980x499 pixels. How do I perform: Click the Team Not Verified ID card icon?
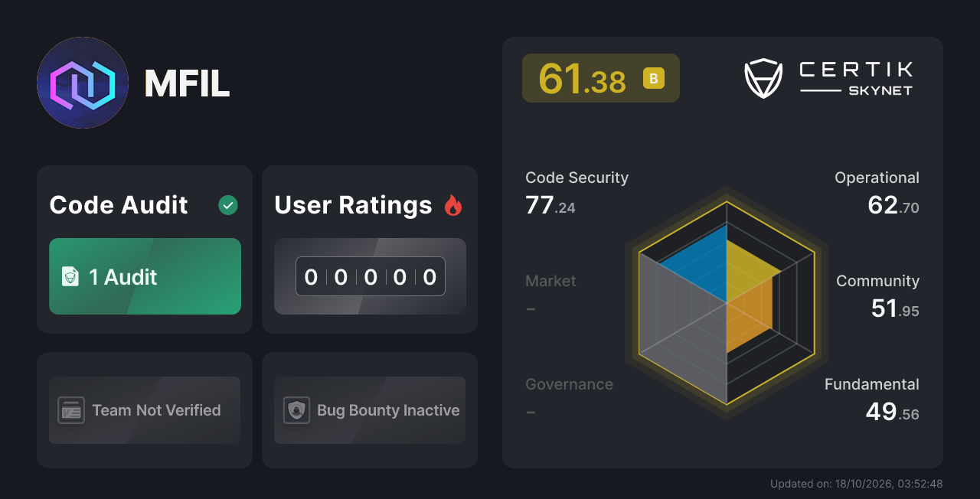71,410
